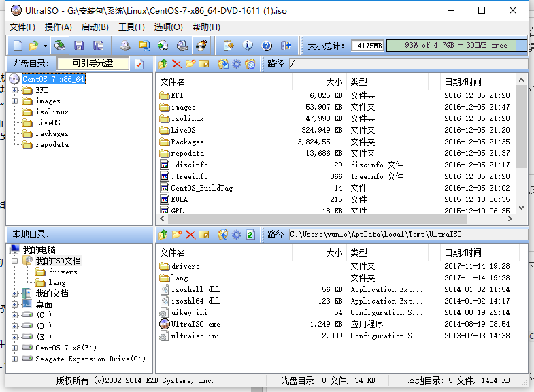Click the red X delete icon in disc pane
This screenshot has width=534, height=392.
click(177, 64)
